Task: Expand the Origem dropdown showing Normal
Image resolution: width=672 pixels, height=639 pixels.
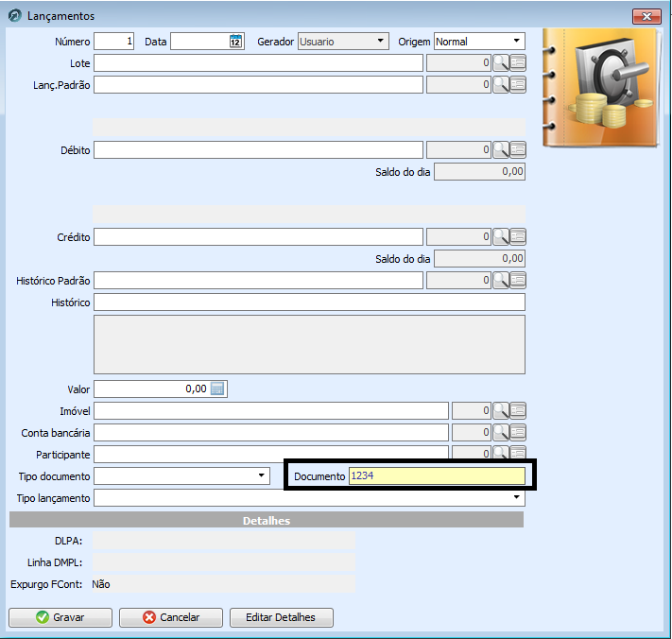Action: click(516, 42)
